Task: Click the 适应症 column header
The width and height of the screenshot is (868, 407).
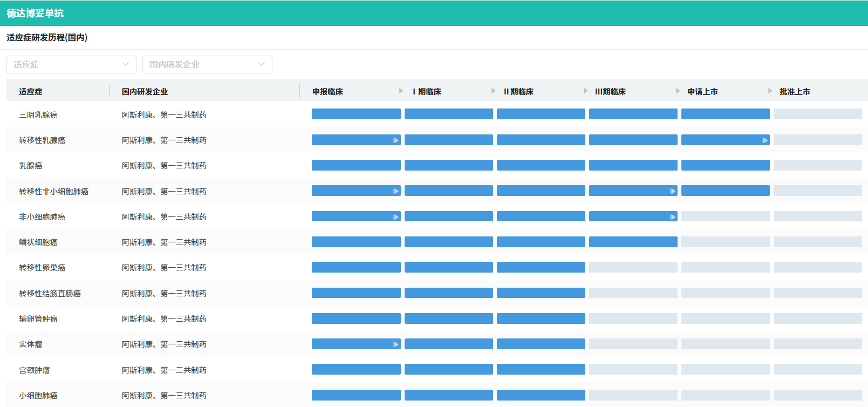Action: tap(31, 92)
